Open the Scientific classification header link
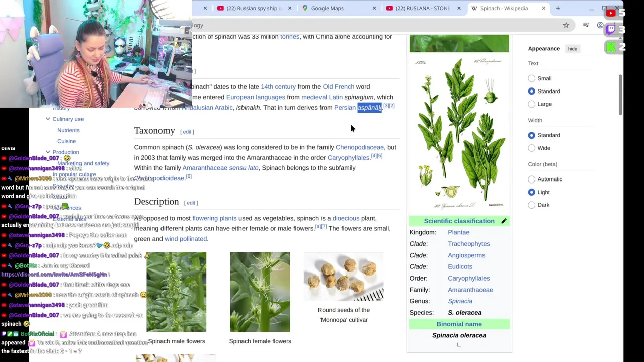The height and width of the screenshot is (362, 644). (459, 221)
